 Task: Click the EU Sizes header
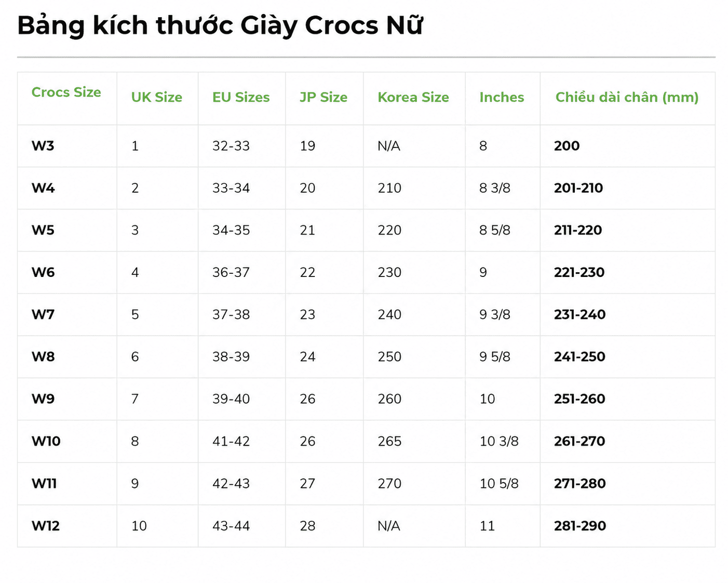click(241, 97)
